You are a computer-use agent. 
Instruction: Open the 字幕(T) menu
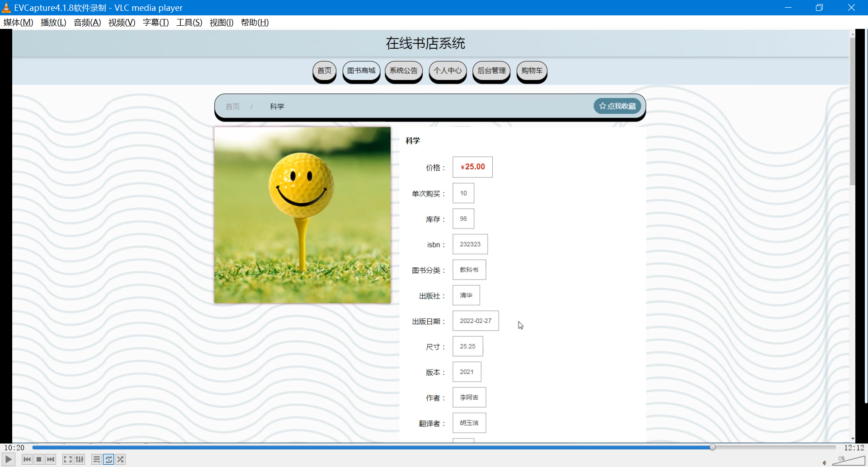click(x=156, y=23)
